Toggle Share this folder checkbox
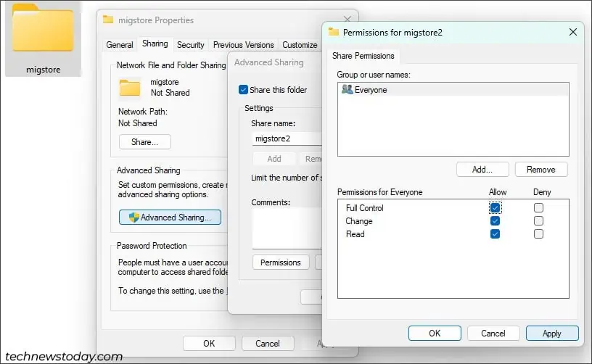The width and height of the screenshot is (592, 364). pos(243,90)
